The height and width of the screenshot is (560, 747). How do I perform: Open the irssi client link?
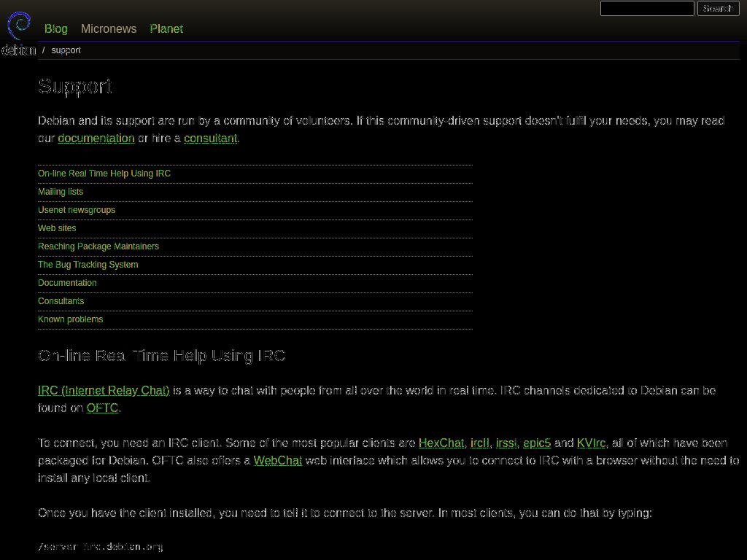click(506, 443)
